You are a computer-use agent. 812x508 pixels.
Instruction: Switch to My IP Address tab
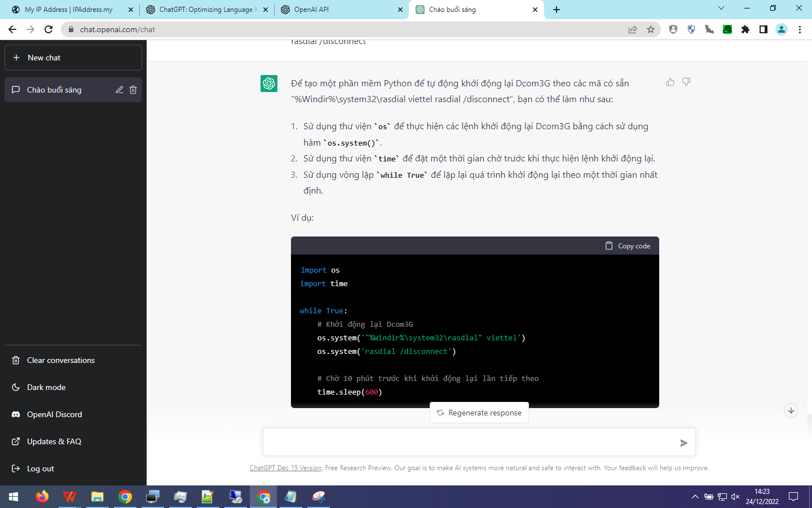pyautogui.click(x=68, y=10)
